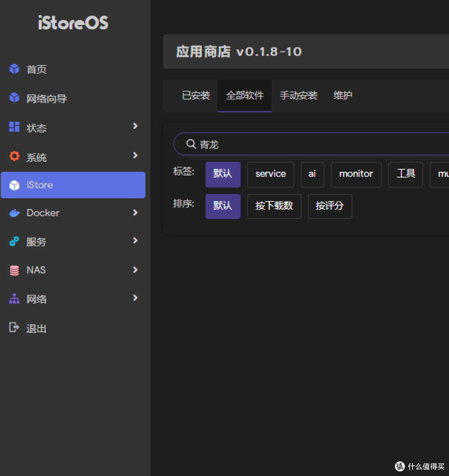449x476 pixels.
Task: Expand the 网络 menu chevron
Action: pyautogui.click(x=136, y=298)
